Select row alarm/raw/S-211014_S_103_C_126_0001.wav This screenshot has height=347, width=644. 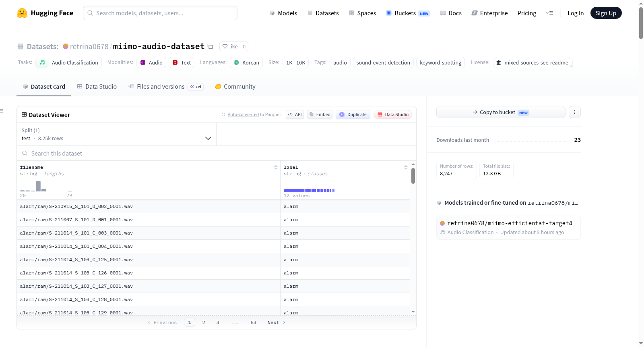pos(213,273)
